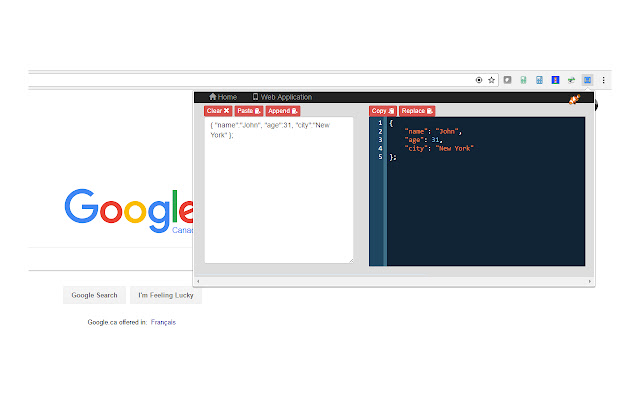Click the Paste button
This screenshot has width=640, height=400.
(x=249, y=111)
